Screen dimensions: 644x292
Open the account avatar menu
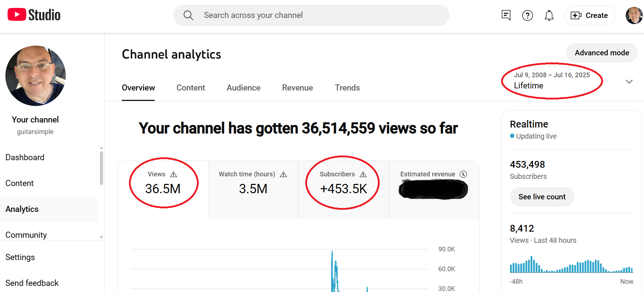(x=634, y=15)
